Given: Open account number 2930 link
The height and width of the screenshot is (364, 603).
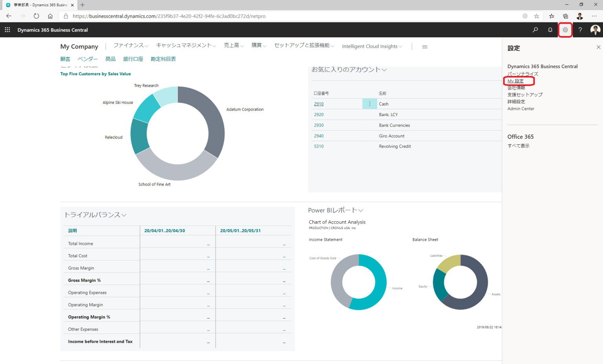Looking at the screenshot, I should pos(319,125).
